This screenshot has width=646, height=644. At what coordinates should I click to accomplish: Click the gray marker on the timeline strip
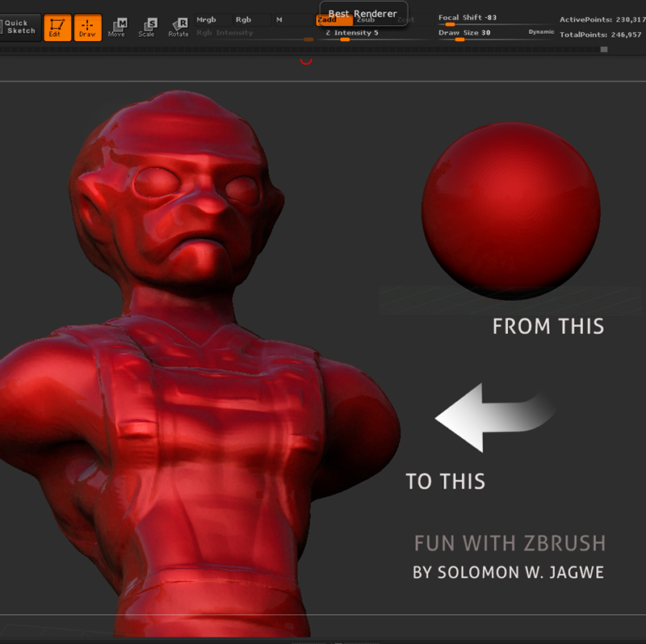click(604, 49)
